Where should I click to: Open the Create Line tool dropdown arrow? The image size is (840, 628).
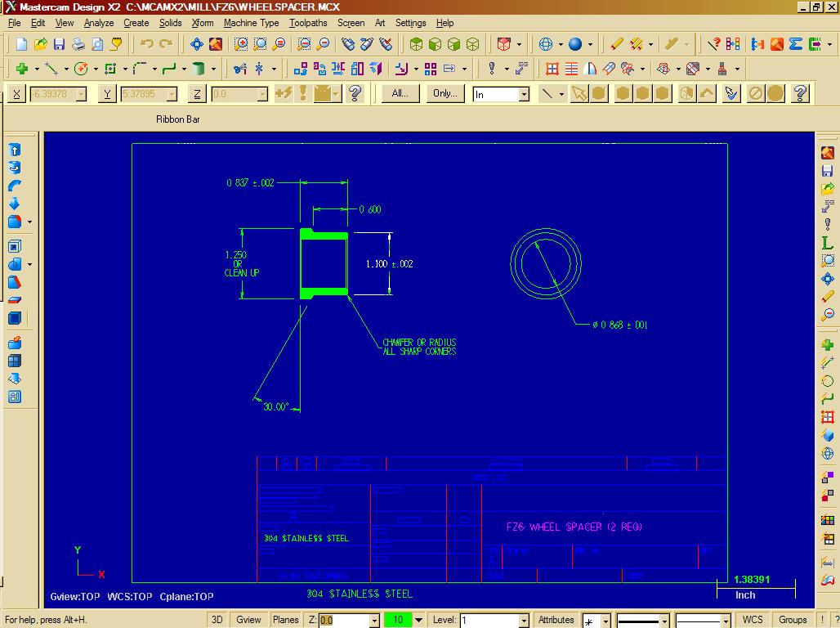(x=66, y=70)
